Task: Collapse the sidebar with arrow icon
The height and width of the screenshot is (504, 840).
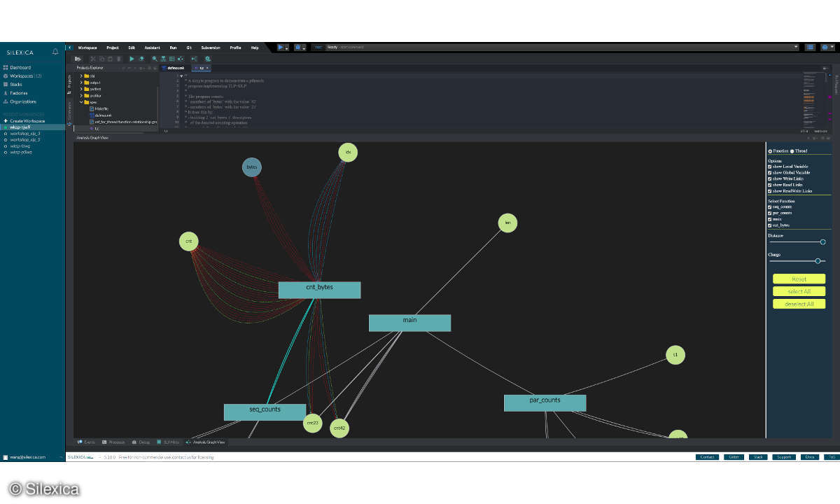Action: coord(69,48)
